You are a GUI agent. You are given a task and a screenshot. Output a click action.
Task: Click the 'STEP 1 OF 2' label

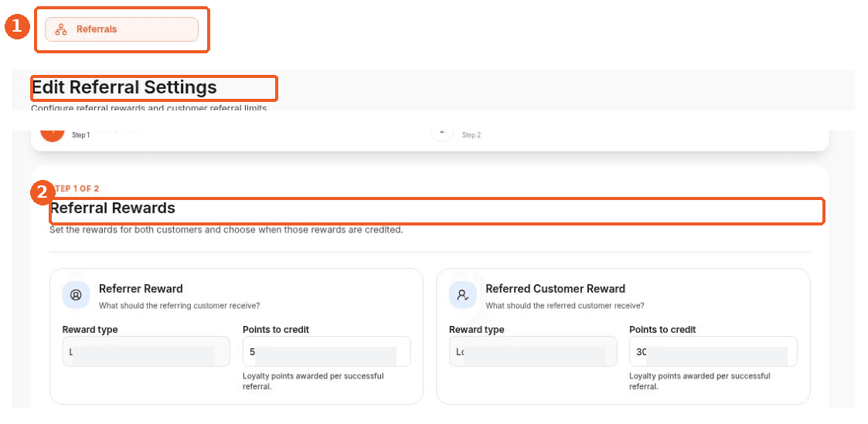pos(75,188)
